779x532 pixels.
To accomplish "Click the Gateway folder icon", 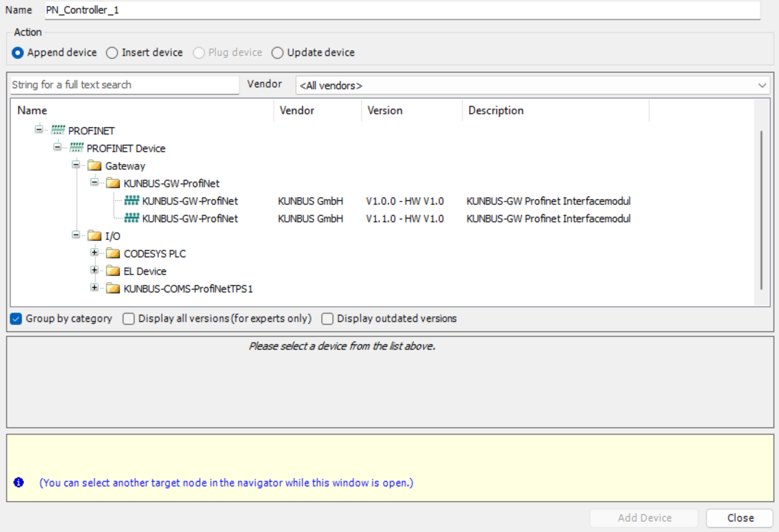I will [x=94, y=166].
